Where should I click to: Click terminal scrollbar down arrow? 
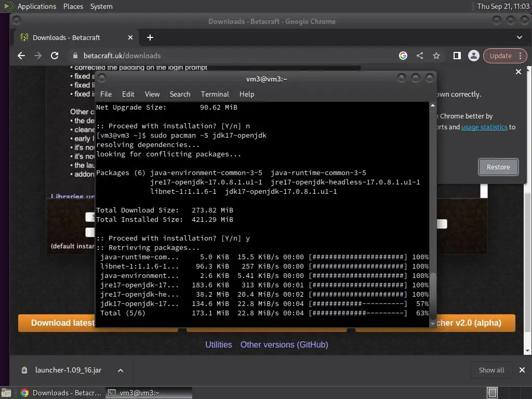[433, 324]
